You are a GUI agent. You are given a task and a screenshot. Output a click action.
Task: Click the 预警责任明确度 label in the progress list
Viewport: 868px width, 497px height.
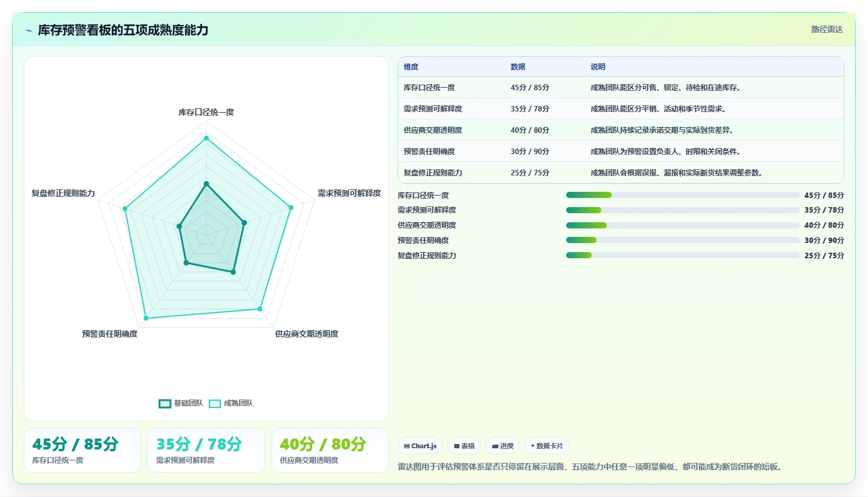pyautogui.click(x=423, y=241)
